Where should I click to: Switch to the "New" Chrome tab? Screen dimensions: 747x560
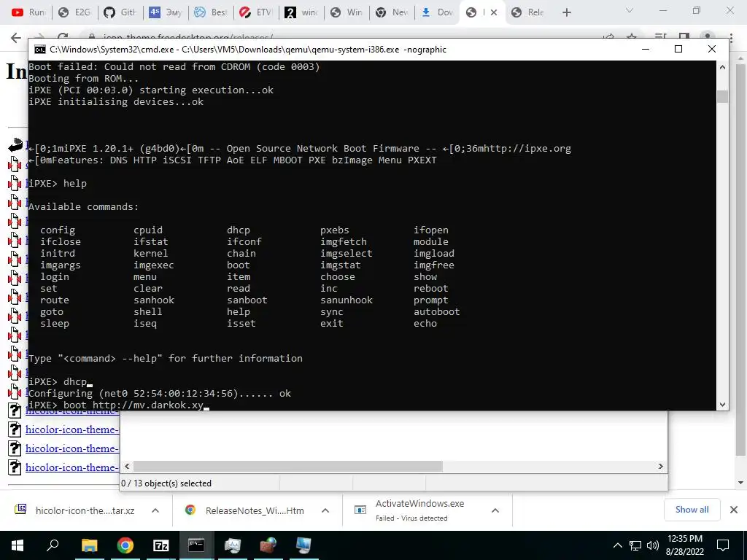click(x=392, y=12)
